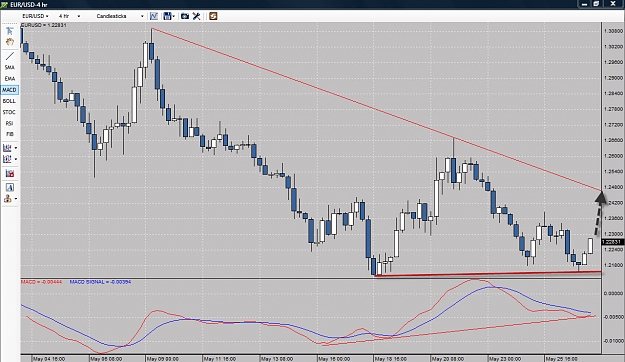The image size is (625, 362).
Task: Add the EMA indicator
Action: click(x=10, y=79)
